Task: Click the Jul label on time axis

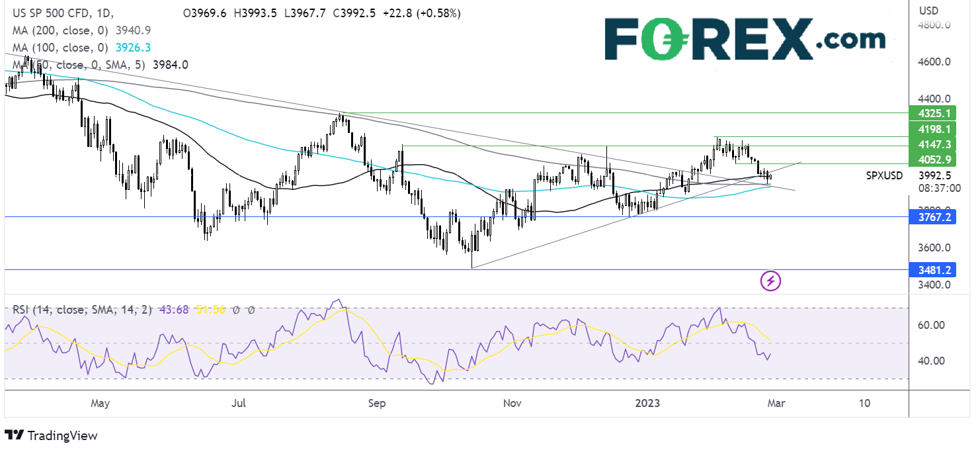Action: (x=240, y=403)
